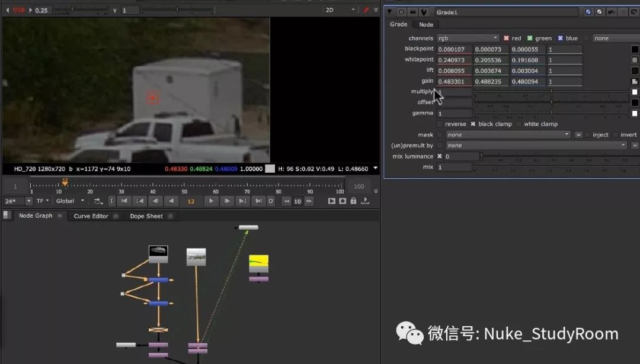This screenshot has width=640, height=364.
Task: Open the channels rgb dropdown
Action: 468,38
